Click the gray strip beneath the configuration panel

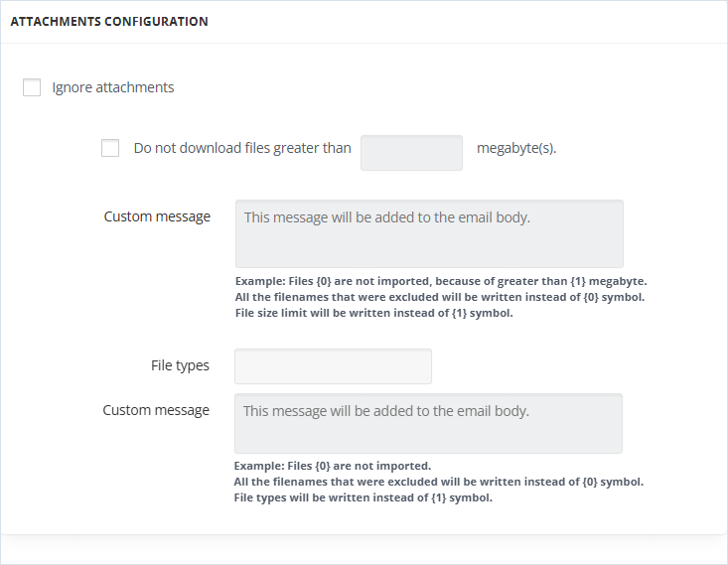(x=364, y=551)
